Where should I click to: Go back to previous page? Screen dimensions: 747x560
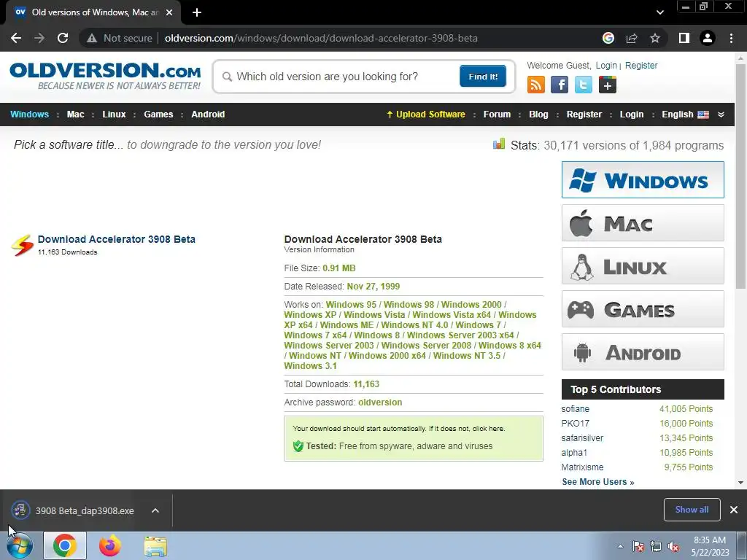pos(16,38)
